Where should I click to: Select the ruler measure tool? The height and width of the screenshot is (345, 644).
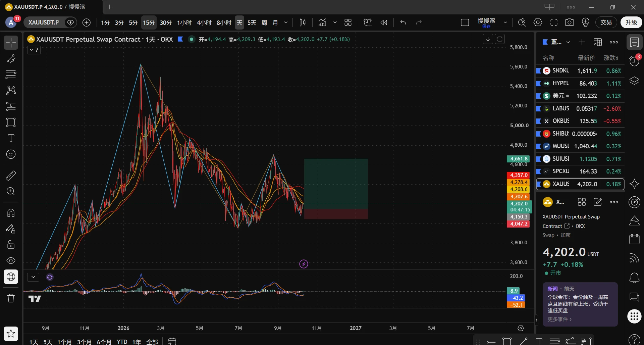coord(11,175)
